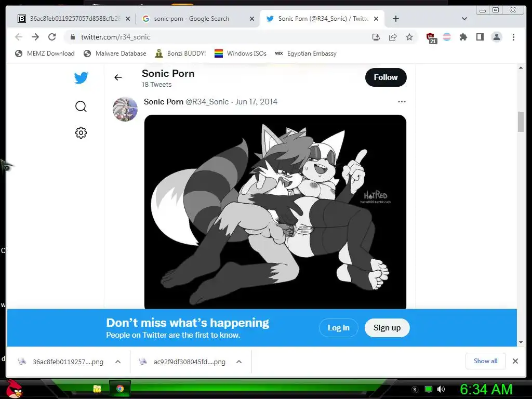The height and width of the screenshot is (399, 532).
Task: Open the red bird start button
Action: coord(15,389)
